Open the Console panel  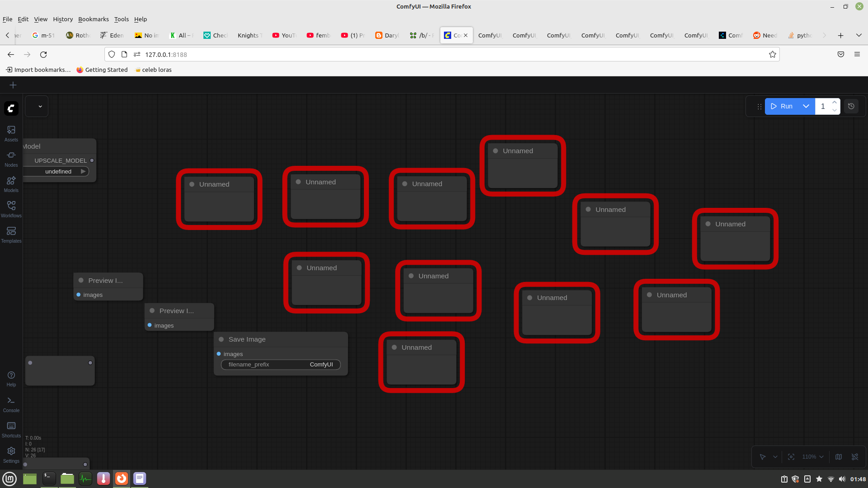[x=11, y=404]
